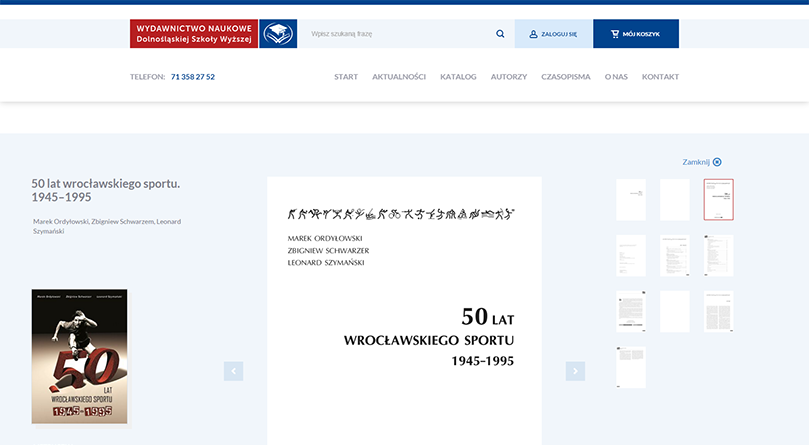The image size is (809, 445).
Task: Open the Mój koszyk cart button
Action: (636, 34)
